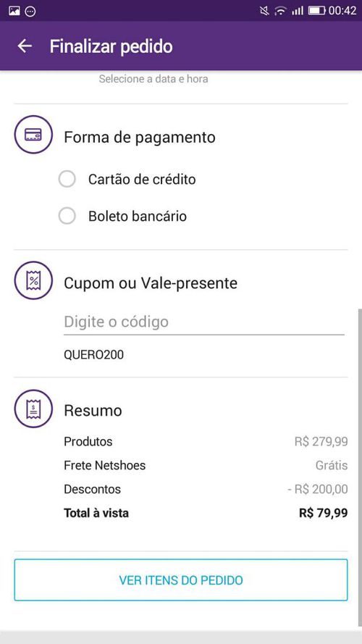Tap the Descontos value row
Image resolution: width=362 pixels, height=644 pixels.
pos(206,489)
